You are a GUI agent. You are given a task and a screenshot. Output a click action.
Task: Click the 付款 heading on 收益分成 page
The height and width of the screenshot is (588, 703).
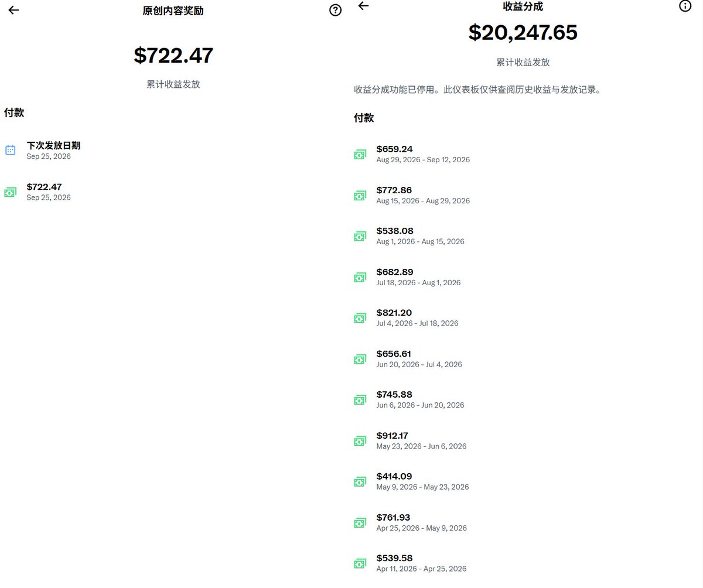(x=364, y=118)
